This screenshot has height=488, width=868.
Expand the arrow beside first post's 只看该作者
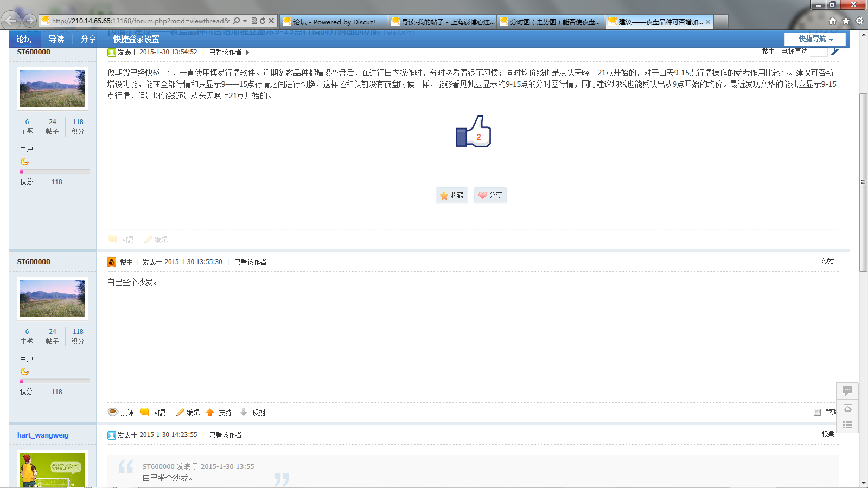tap(247, 53)
